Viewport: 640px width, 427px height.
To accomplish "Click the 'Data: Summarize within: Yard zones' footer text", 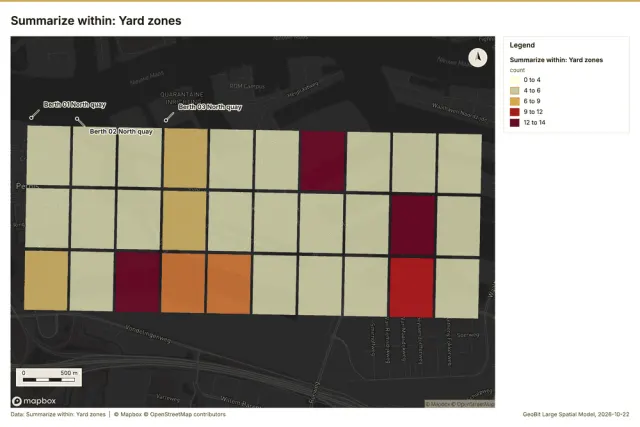I will click(58, 414).
